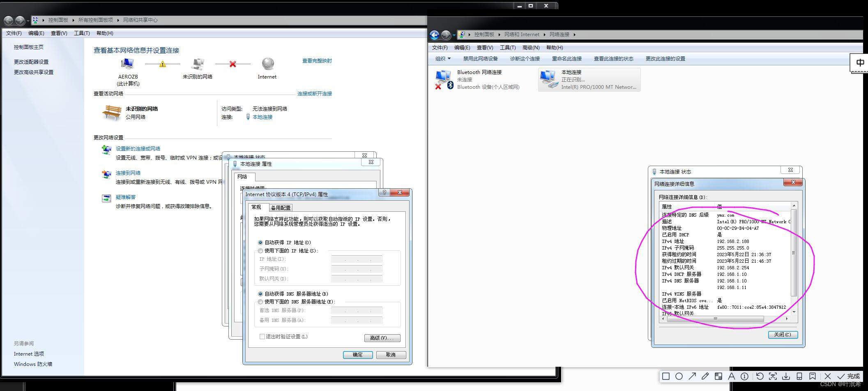Select 使用下面的 IP 地址 option

(x=260, y=251)
